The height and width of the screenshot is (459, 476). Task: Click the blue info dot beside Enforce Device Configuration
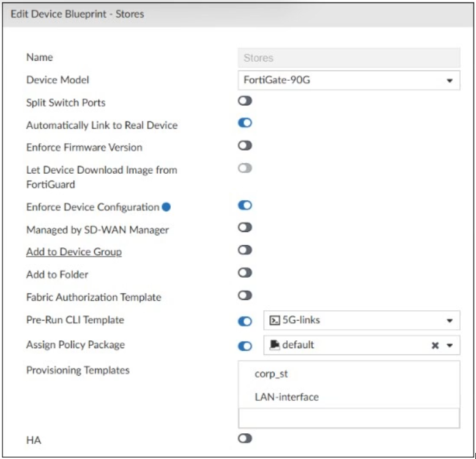click(166, 207)
